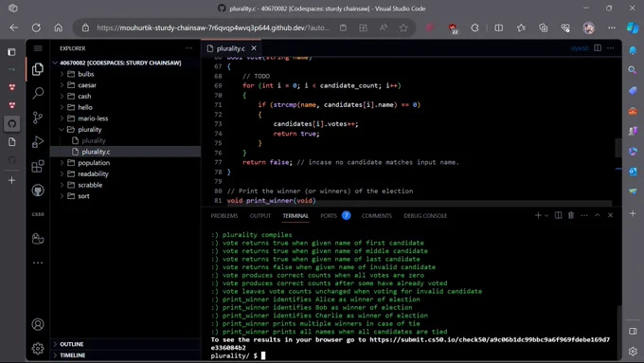644x363 pixels.
Task: Select the plurality.c editor tab
Action: click(x=231, y=48)
